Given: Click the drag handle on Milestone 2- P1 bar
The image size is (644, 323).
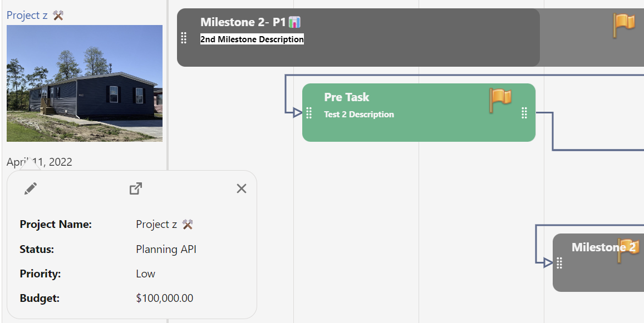Looking at the screenshot, I should (x=184, y=38).
